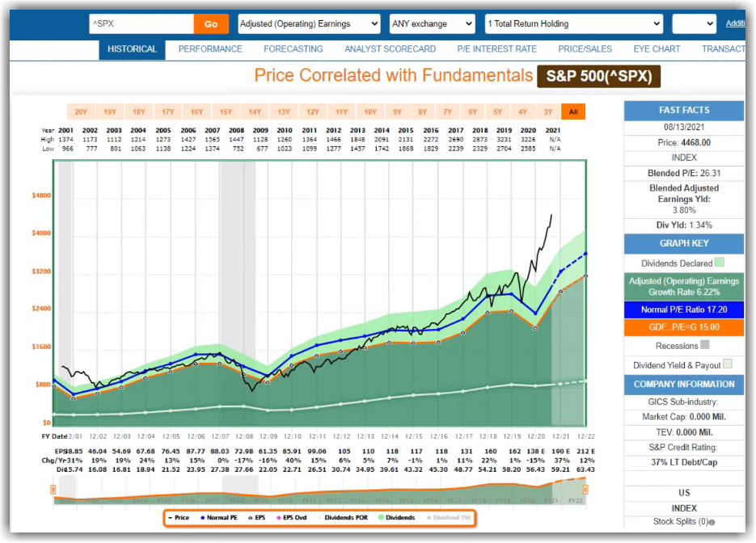Toggle the Recessions checkbox in Graph Key
Viewport: 756px width, 543px height.
point(705,345)
